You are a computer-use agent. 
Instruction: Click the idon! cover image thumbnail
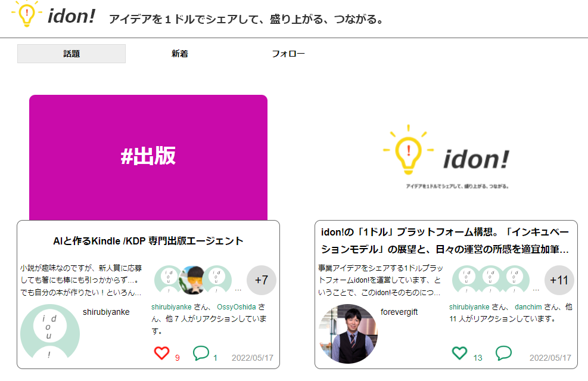tap(446, 157)
